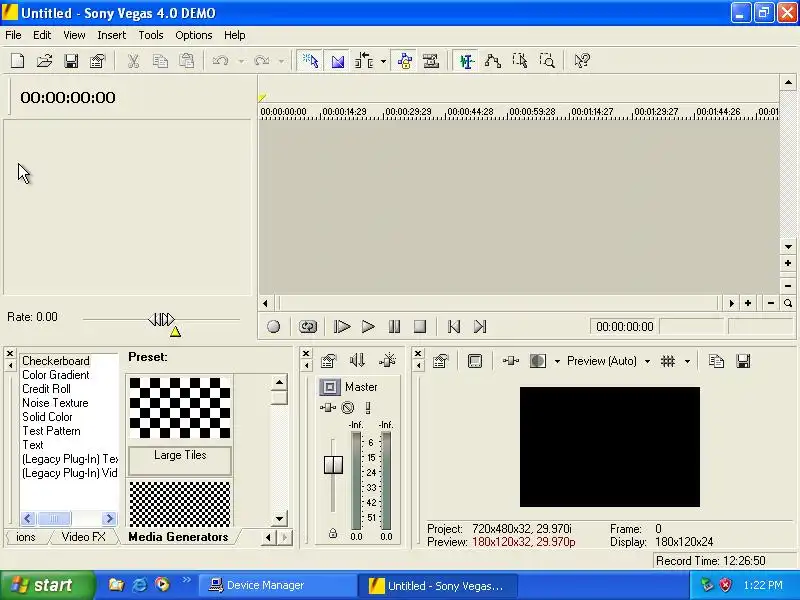
Task: Select the Zoom Edit magnifier tool
Action: [547, 61]
